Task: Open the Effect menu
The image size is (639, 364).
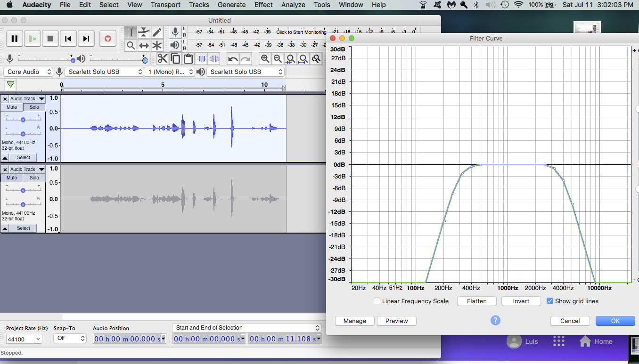Action: tap(263, 5)
